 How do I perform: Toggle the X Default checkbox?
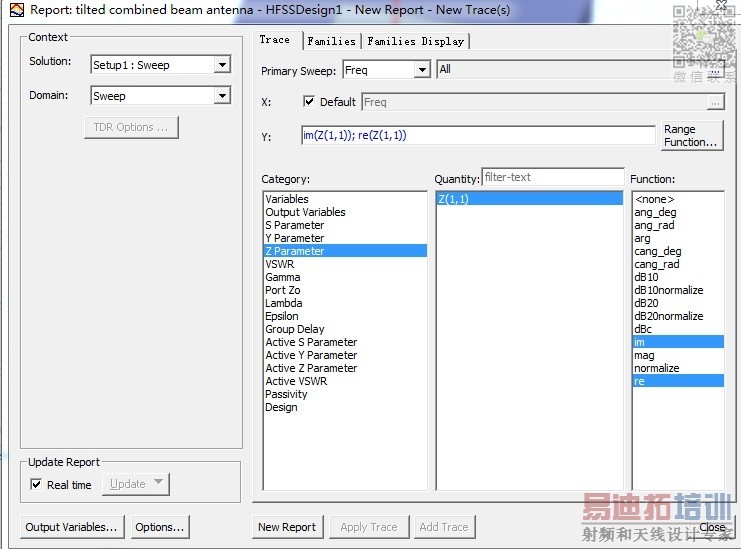pos(309,101)
